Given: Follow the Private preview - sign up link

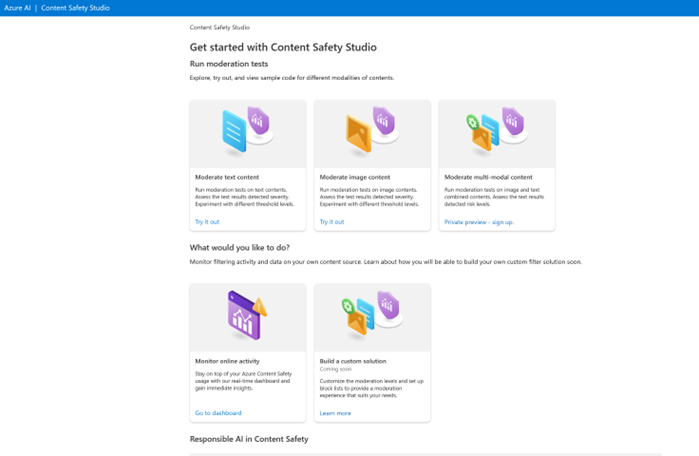Looking at the screenshot, I should coord(479,222).
